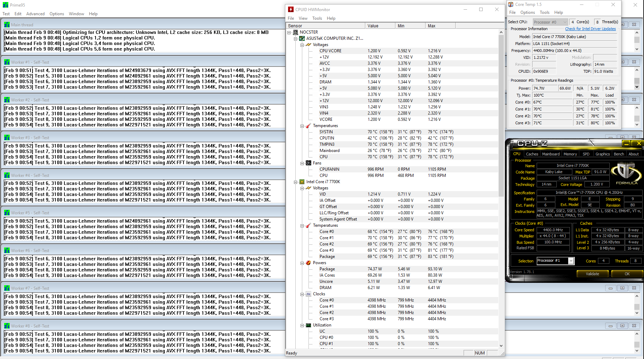This screenshot has width=644, height=359.
Task: Click the Worker #4 Self-Test window icon
Action: [x=7, y=175]
